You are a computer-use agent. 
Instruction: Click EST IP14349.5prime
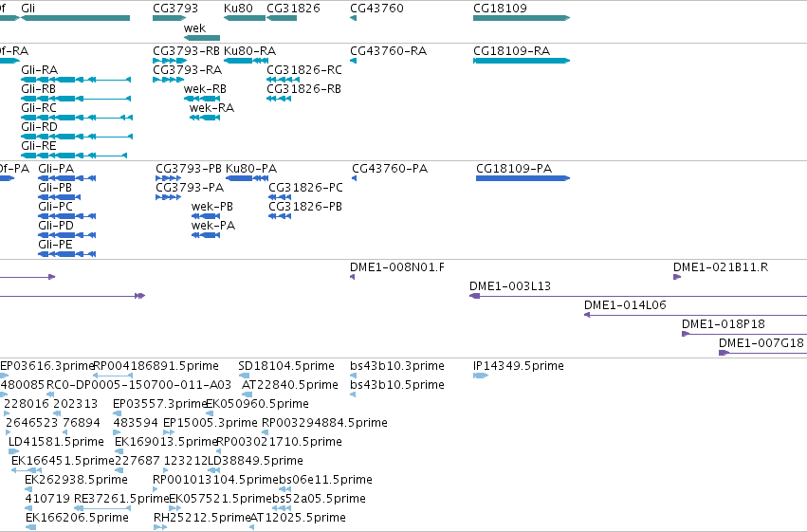[481, 376]
